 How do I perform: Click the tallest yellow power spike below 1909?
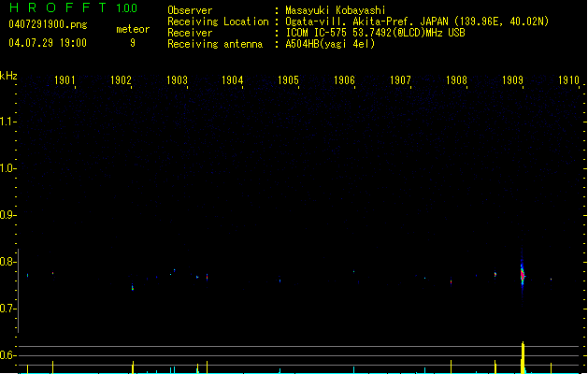click(523, 357)
